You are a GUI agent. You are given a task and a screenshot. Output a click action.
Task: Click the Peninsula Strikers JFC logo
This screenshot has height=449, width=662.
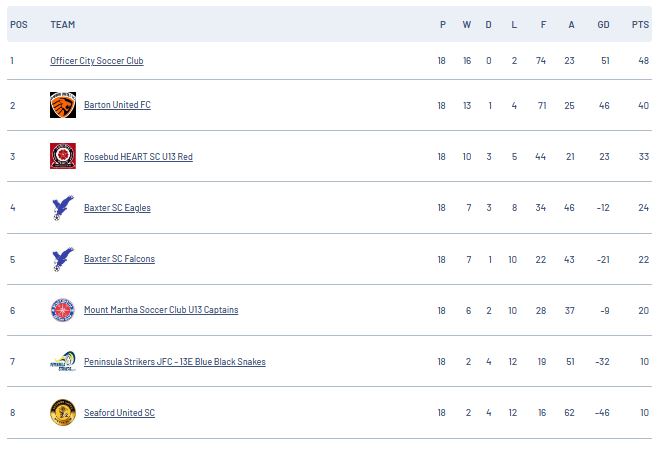pos(63,361)
